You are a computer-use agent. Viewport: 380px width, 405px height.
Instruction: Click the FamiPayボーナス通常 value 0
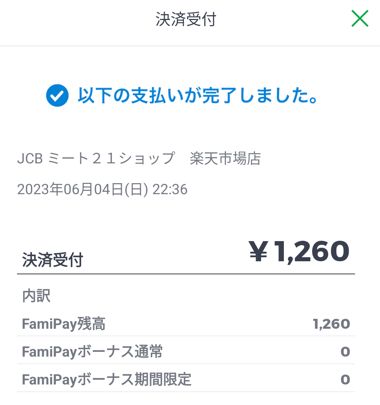point(345,352)
